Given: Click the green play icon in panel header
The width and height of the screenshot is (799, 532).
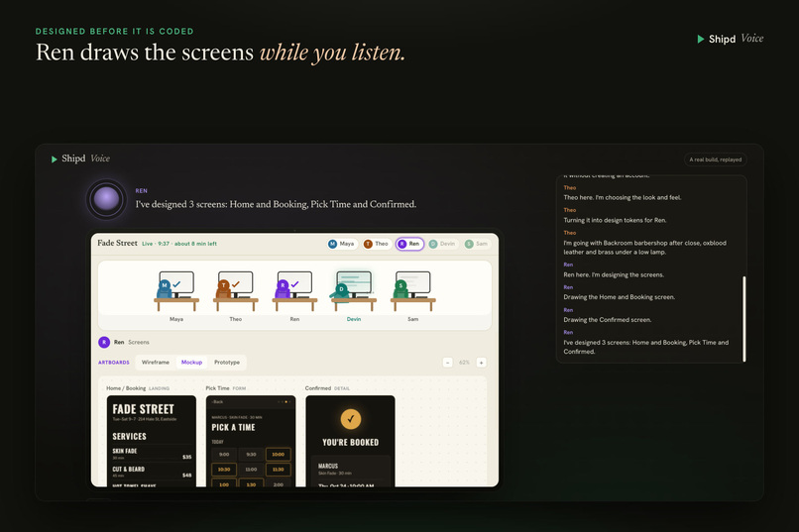Looking at the screenshot, I should pos(54,160).
